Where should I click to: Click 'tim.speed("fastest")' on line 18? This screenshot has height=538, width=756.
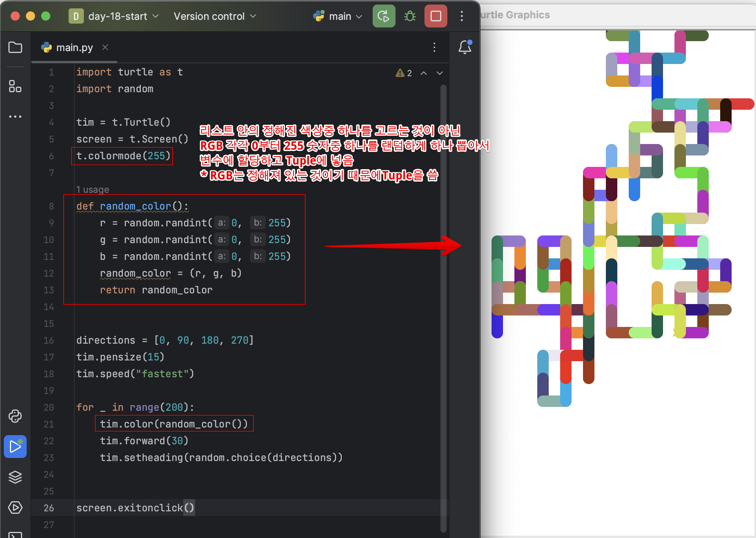pos(135,374)
